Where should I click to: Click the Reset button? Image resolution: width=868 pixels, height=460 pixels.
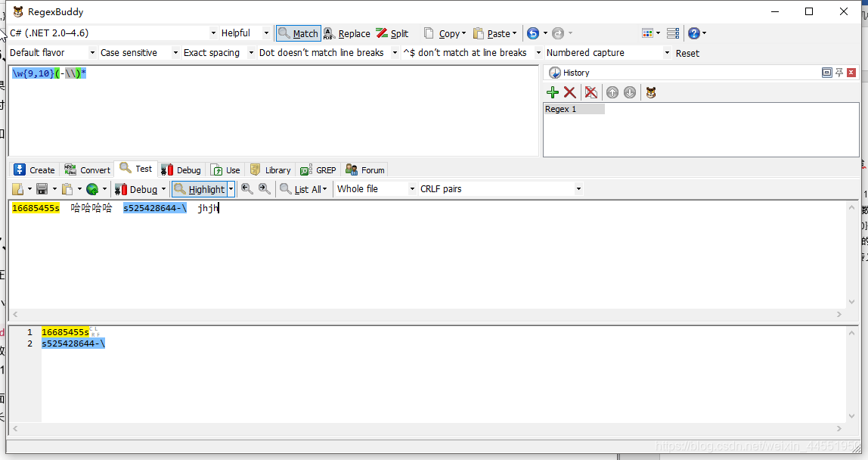[x=687, y=53]
